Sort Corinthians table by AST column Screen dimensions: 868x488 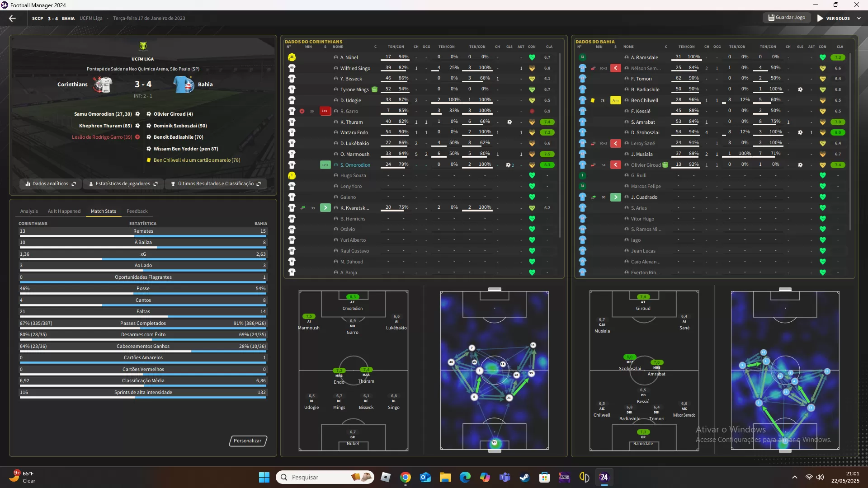click(521, 47)
